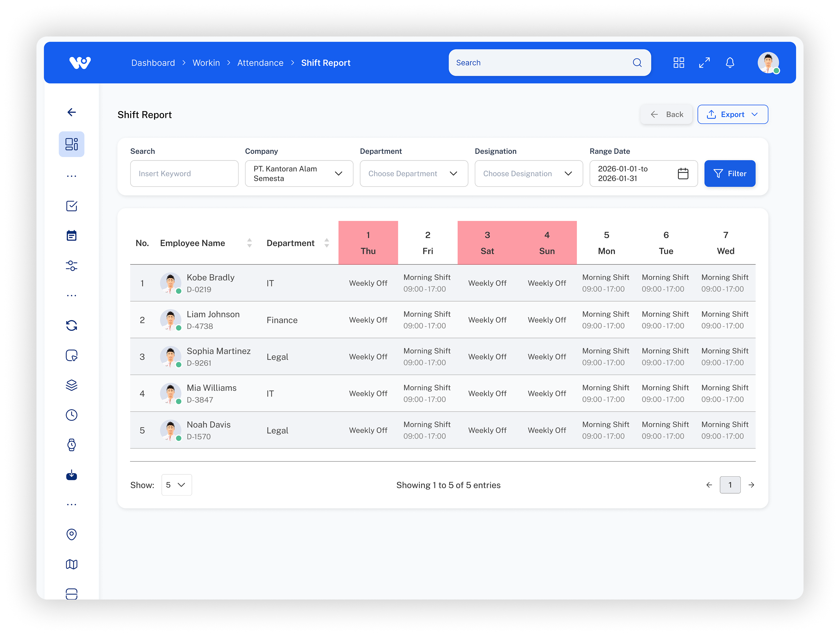Open the map sidebar icon
This screenshot has height=636, width=840.
71,564
